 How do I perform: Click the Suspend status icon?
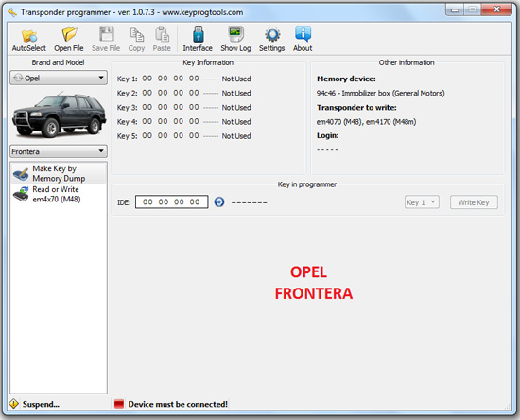click(x=14, y=404)
